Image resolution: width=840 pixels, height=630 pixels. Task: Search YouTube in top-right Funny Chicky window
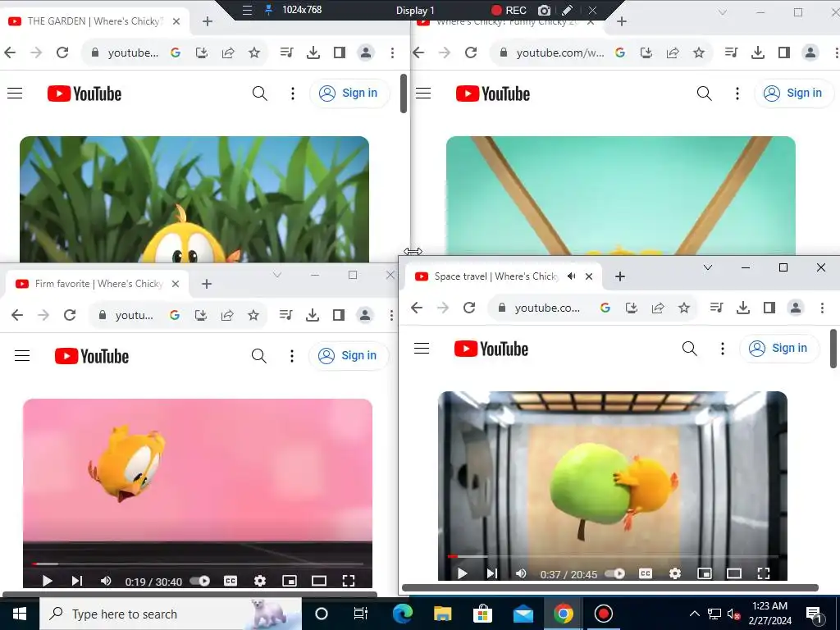pos(704,94)
